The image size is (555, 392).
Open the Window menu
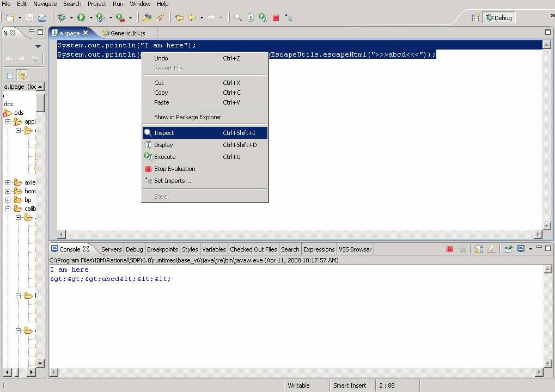[140, 4]
